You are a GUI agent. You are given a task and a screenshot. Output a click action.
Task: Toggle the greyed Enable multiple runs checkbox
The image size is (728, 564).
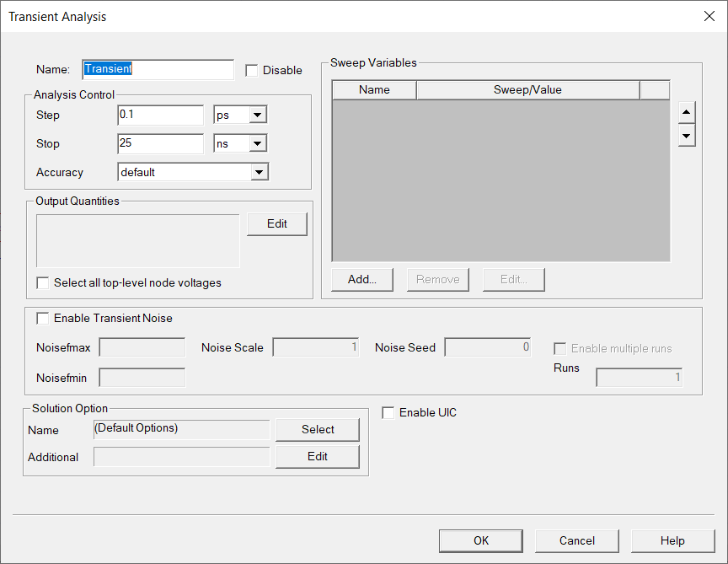point(560,348)
